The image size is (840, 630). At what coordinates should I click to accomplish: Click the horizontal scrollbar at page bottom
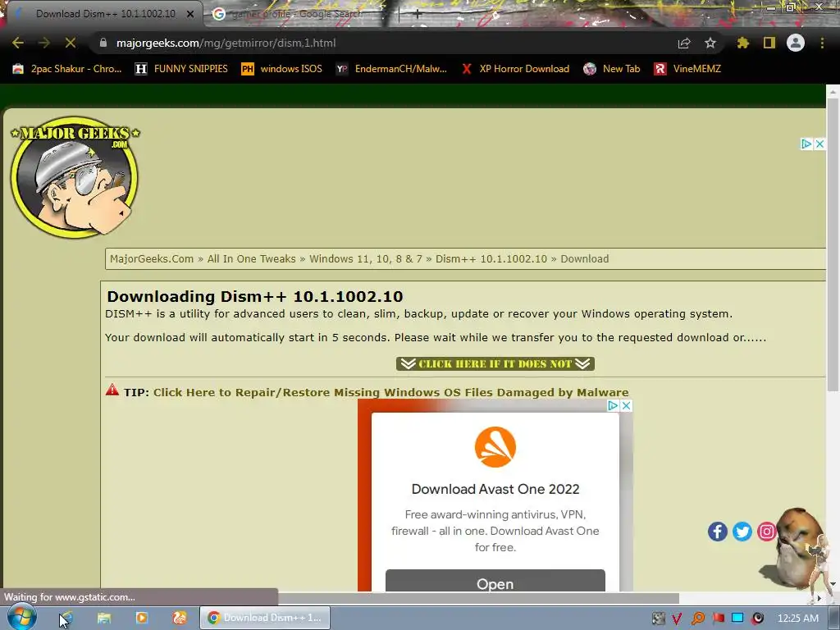click(x=478, y=598)
